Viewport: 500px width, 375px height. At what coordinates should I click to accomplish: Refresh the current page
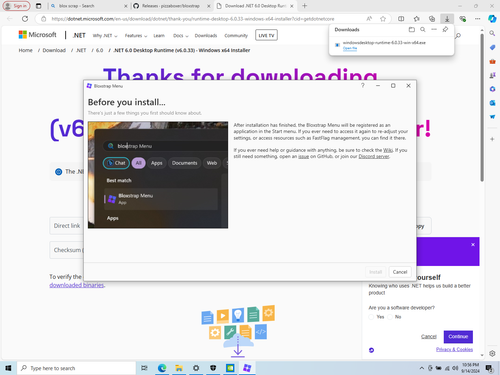[x=25, y=19]
